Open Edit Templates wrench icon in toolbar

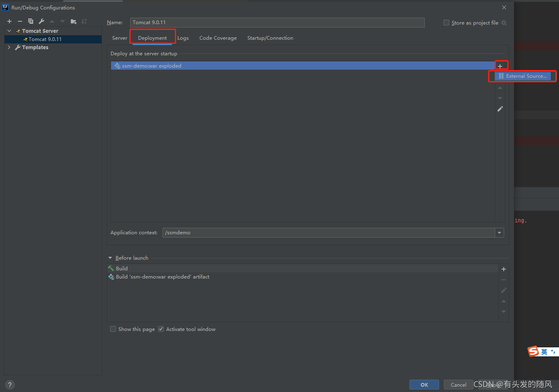pyautogui.click(x=41, y=21)
